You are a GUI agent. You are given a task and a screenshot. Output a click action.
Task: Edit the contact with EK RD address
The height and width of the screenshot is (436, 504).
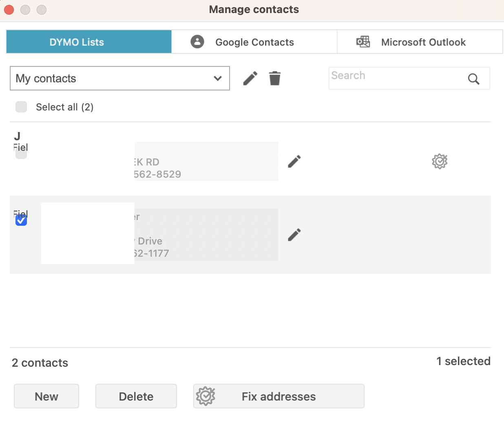click(x=294, y=161)
